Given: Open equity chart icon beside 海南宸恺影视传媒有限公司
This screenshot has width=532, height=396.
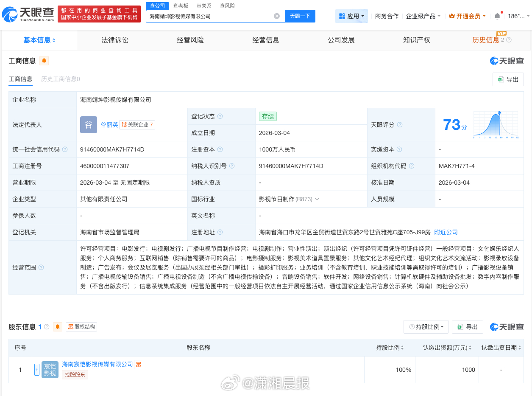Looking at the screenshot, I should pyautogui.click(x=139, y=365).
